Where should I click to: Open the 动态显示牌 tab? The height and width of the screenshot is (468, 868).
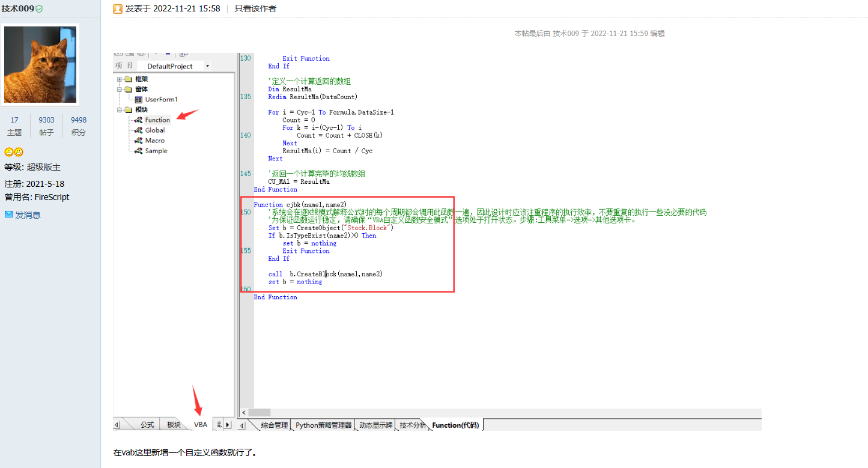375,425
